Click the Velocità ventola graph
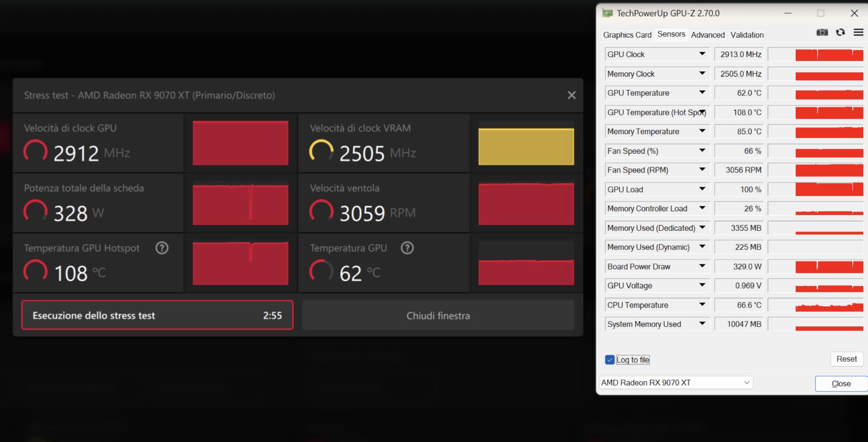 point(526,204)
